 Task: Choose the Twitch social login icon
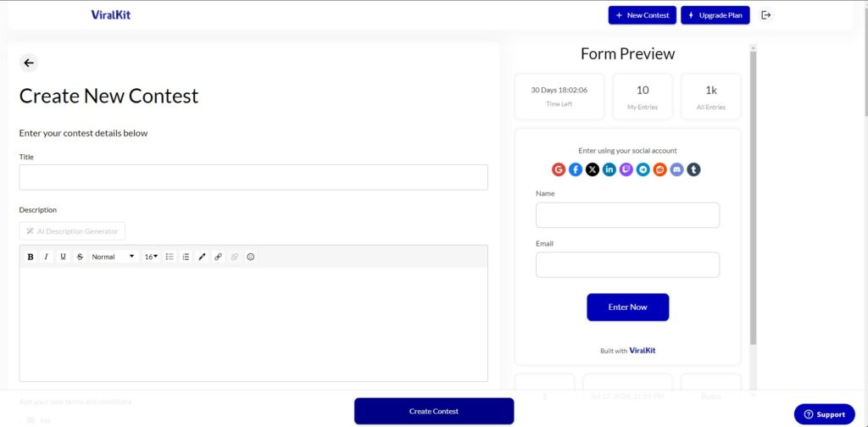pyautogui.click(x=626, y=169)
